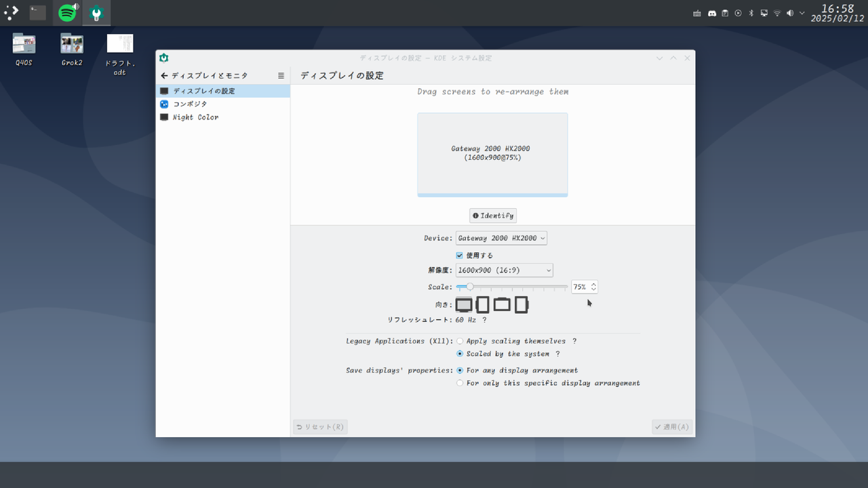Select For only this specific display arrangement
Screen dimensions: 868x488
460,383
